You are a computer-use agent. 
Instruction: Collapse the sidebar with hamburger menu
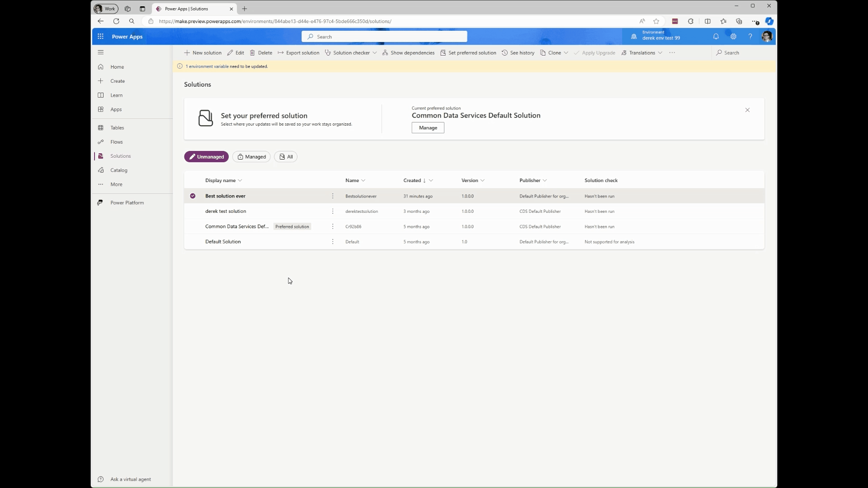tap(101, 52)
